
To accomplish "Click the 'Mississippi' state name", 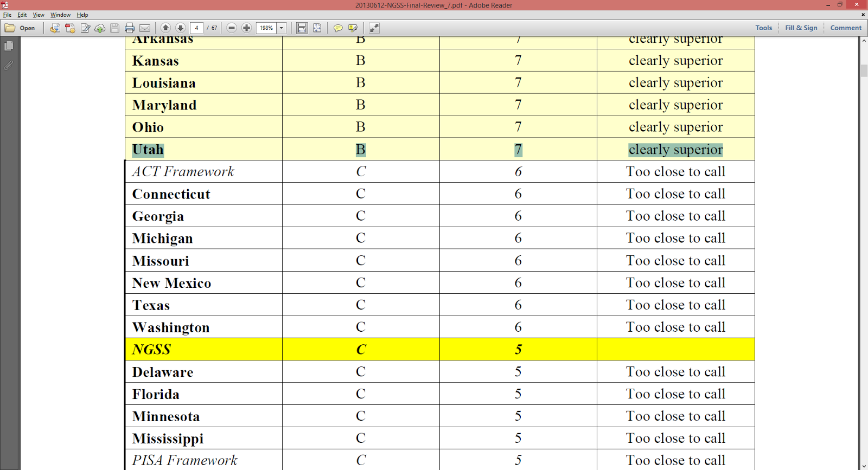I will pyautogui.click(x=168, y=439).
